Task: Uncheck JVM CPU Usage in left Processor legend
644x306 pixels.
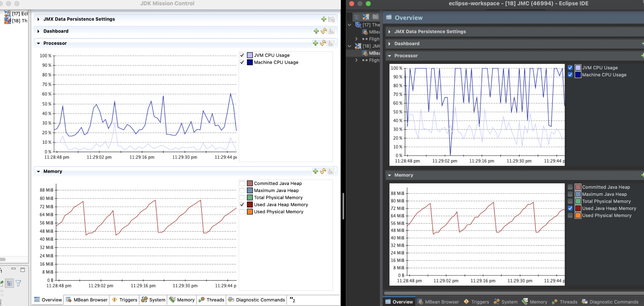Action: [x=242, y=55]
